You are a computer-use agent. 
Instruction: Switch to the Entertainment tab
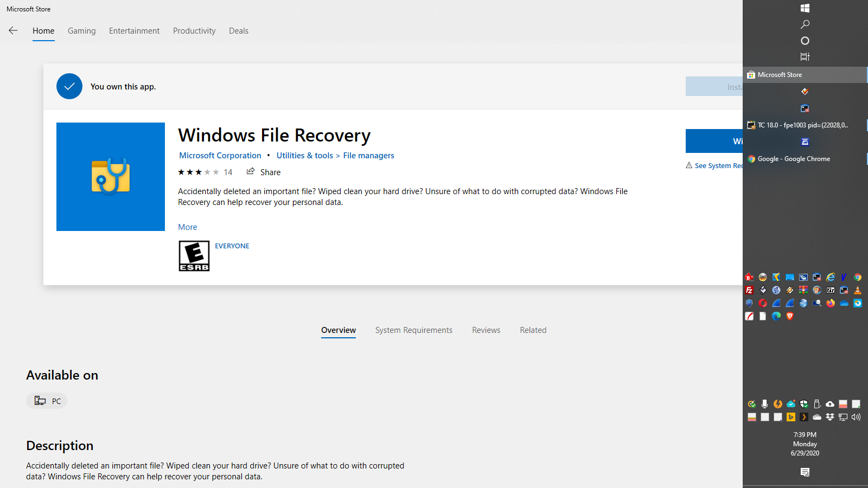135,31
